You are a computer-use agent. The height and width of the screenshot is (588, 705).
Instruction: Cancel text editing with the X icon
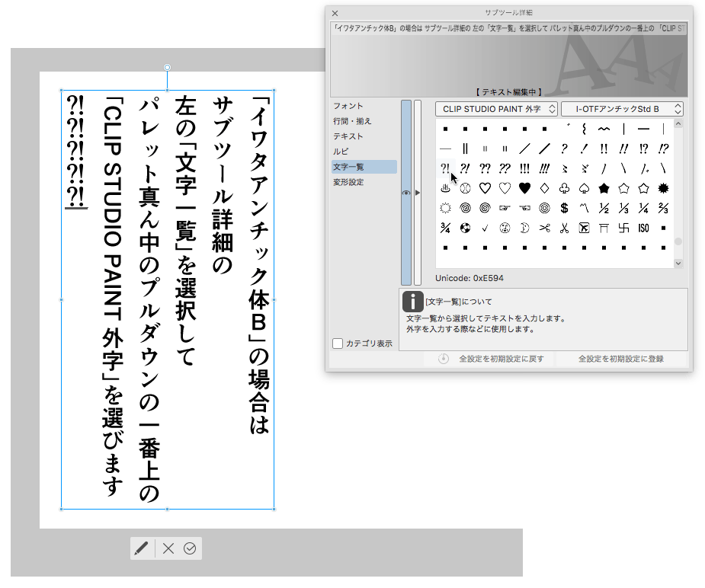point(169,548)
